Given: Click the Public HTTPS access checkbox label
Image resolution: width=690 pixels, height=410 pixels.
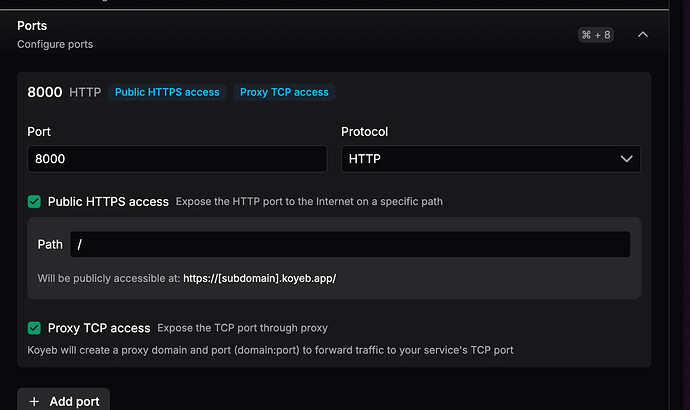Looking at the screenshot, I should pyautogui.click(x=108, y=201).
